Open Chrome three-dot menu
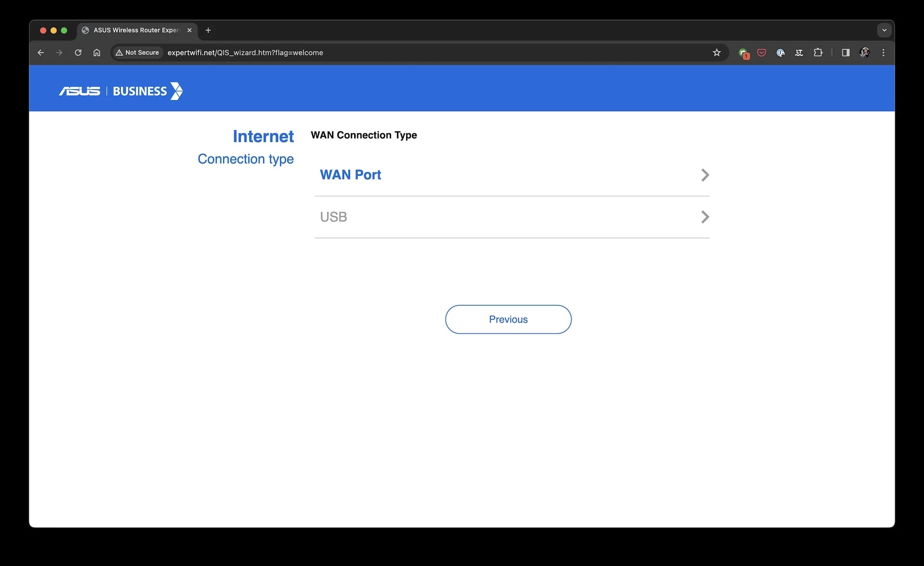The image size is (924, 566). tap(883, 52)
